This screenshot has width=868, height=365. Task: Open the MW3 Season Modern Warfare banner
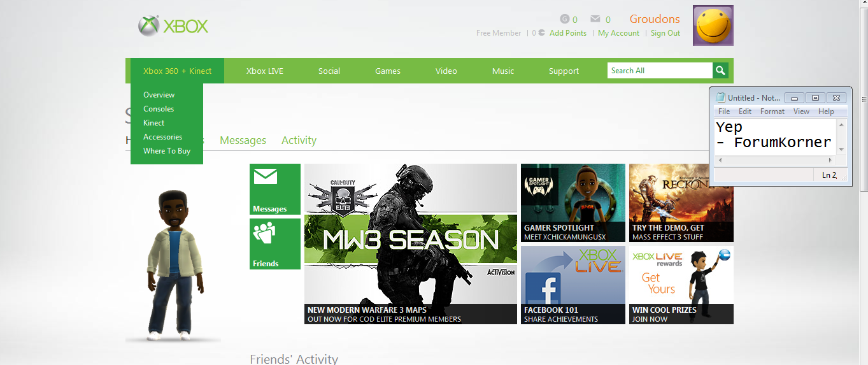click(x=411, y=244)
